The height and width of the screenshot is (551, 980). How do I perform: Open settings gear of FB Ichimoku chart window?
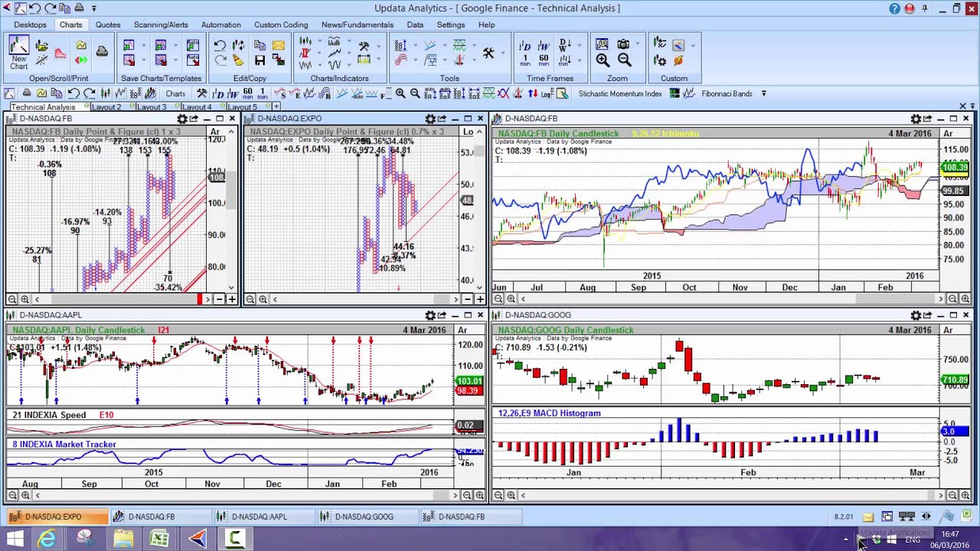[x=915, y=119]
